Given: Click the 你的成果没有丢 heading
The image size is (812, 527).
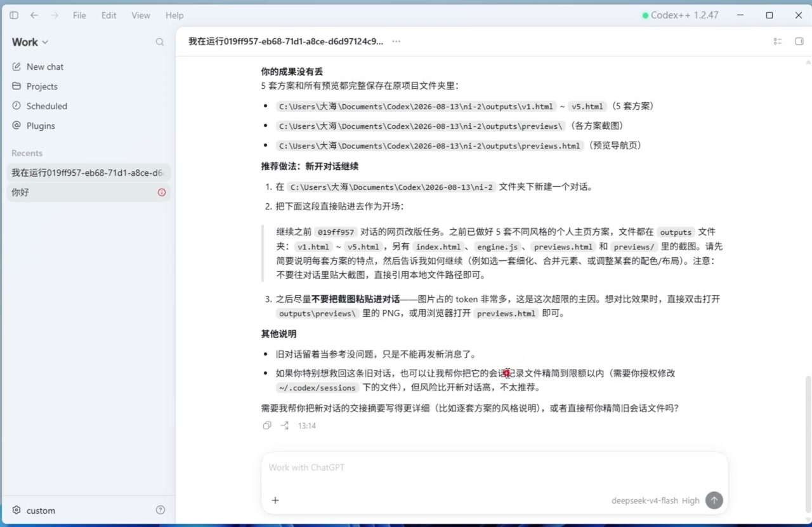Looking at the screenshot, I should pyautogui.click(x=292, y=72).
